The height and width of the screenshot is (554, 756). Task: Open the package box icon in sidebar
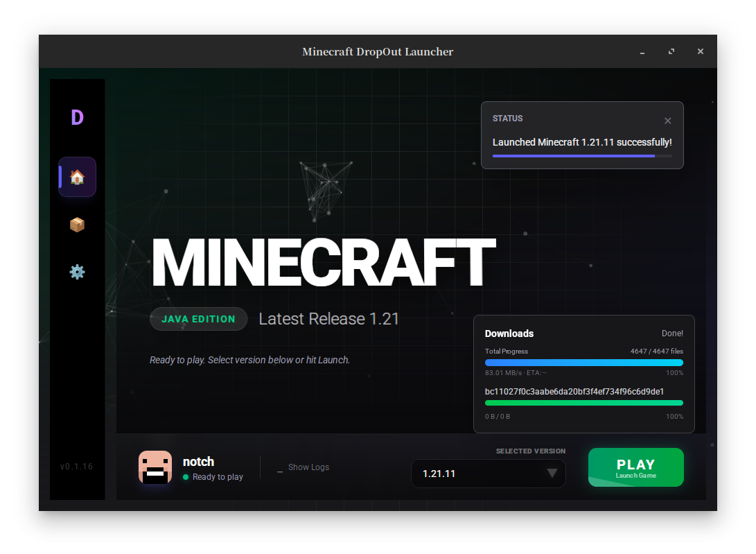(77, 225)
